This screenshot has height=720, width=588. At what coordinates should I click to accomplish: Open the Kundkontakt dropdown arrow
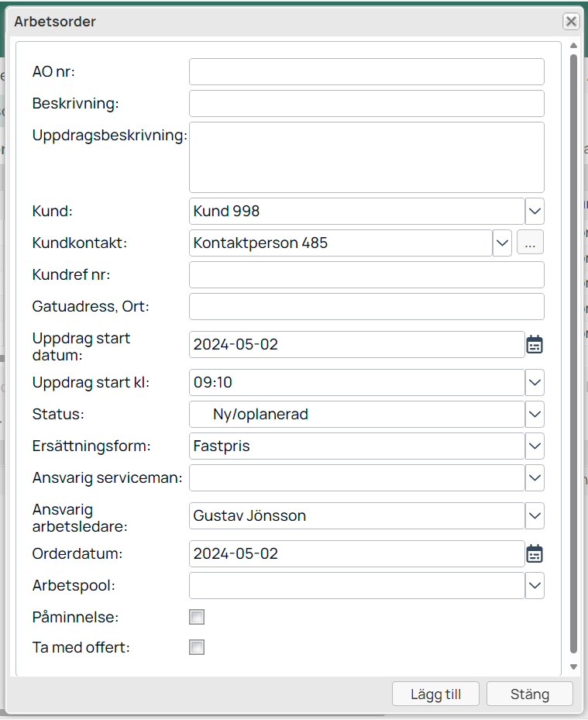[502, 243]
